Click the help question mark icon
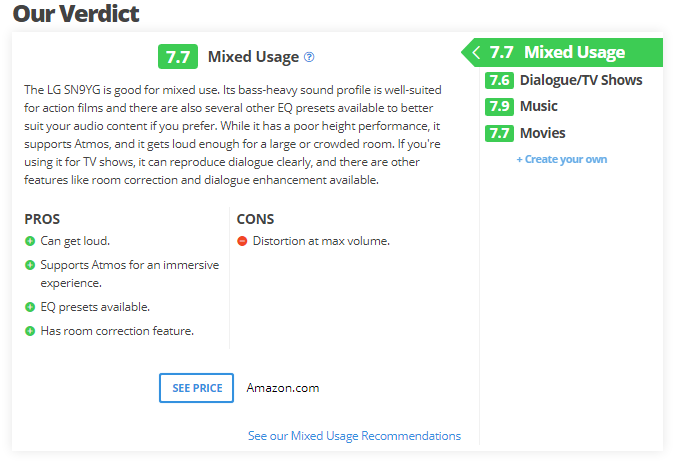The image size is (690, 475). point(309,57)
